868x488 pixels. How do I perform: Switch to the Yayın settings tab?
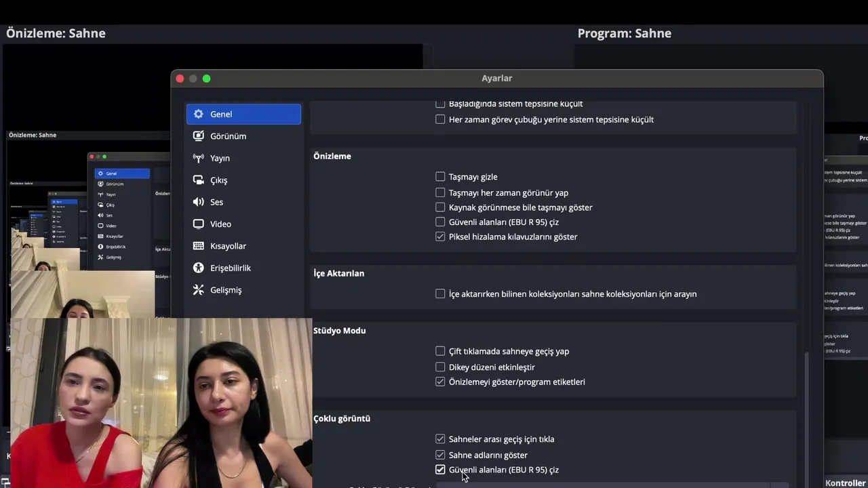(243, 158)
